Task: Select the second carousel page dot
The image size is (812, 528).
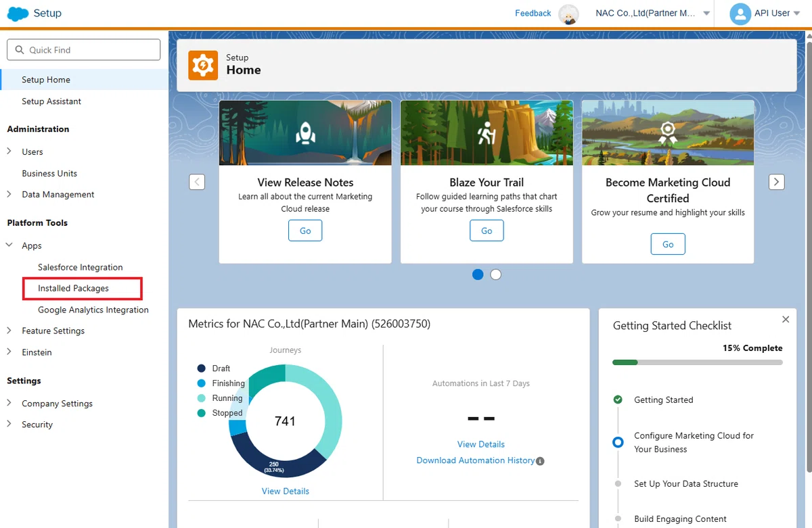Action: [x=496, y=274]
